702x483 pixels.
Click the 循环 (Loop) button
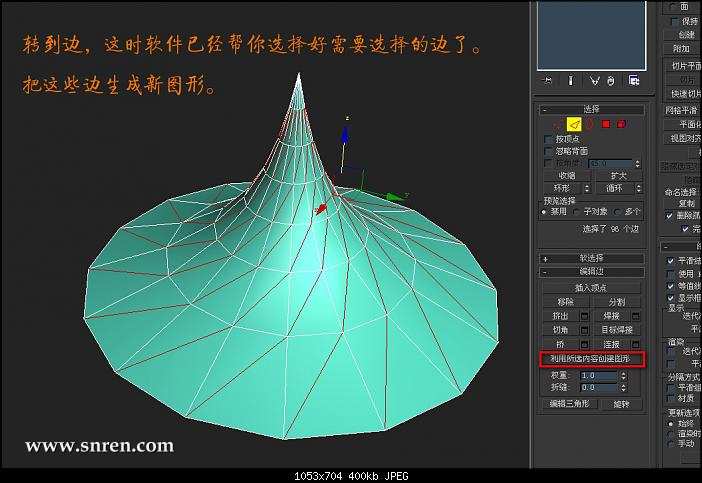[x=614, y=188]
